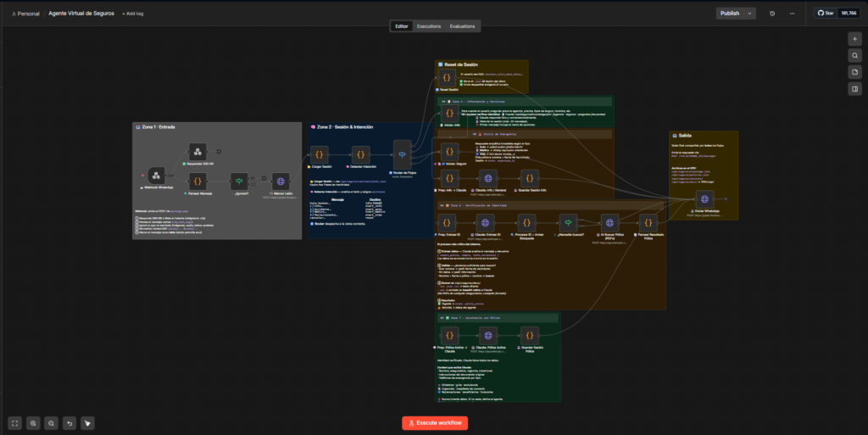Zoom out on the workflow canvas

(x=51, y=422)
